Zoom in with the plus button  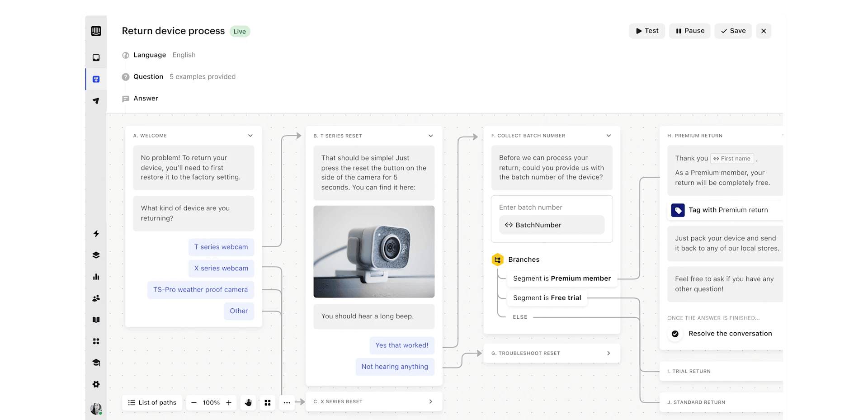pyautogui.click(x=229, y=402)
